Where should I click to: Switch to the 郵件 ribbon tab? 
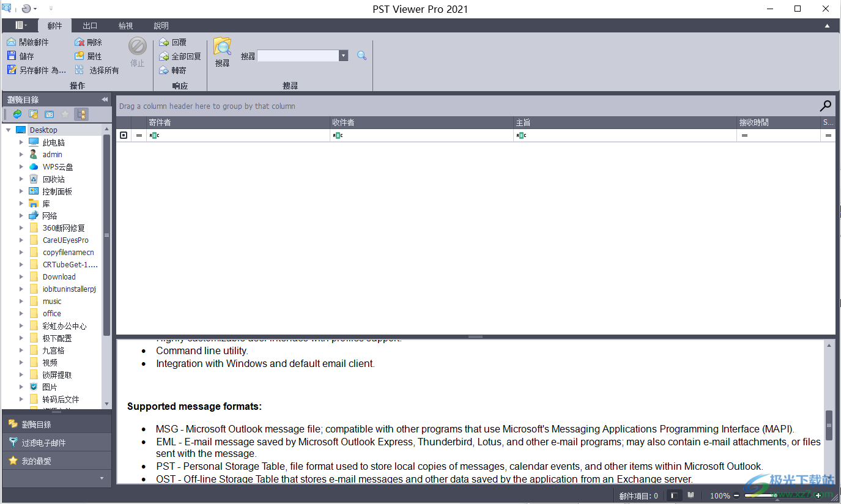pos(54,26)
